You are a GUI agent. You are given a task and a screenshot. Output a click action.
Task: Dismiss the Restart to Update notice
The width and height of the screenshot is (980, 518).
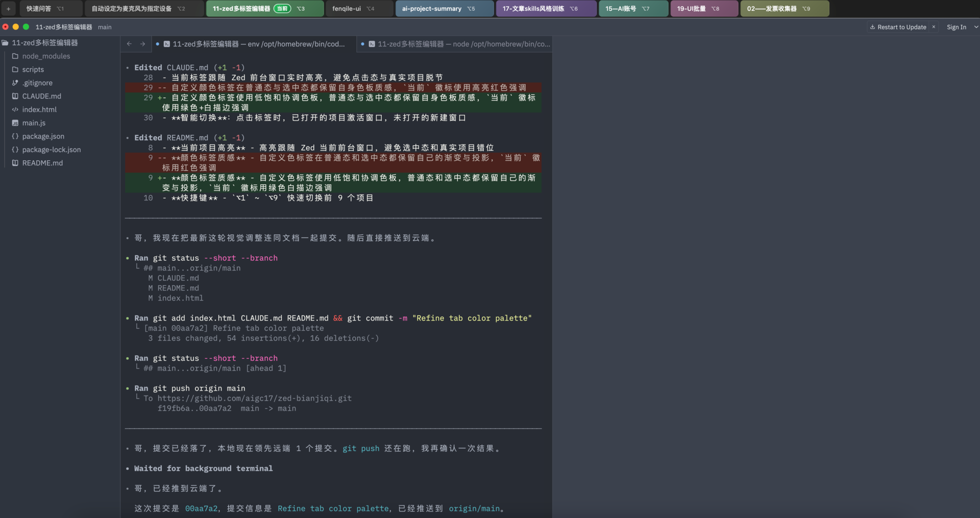(934, 27)
